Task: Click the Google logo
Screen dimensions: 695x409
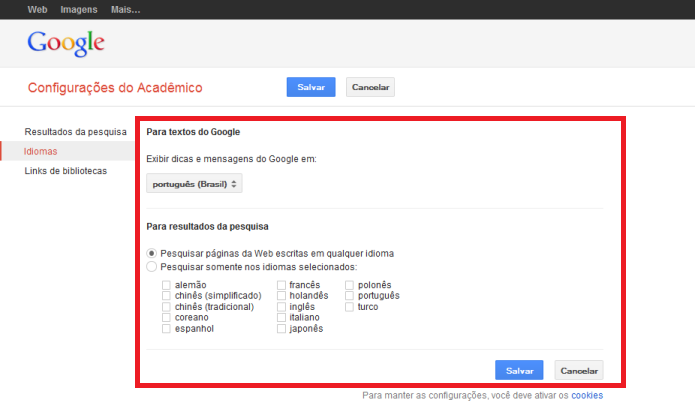Action: pyautogui.click(x=66, y=43)
